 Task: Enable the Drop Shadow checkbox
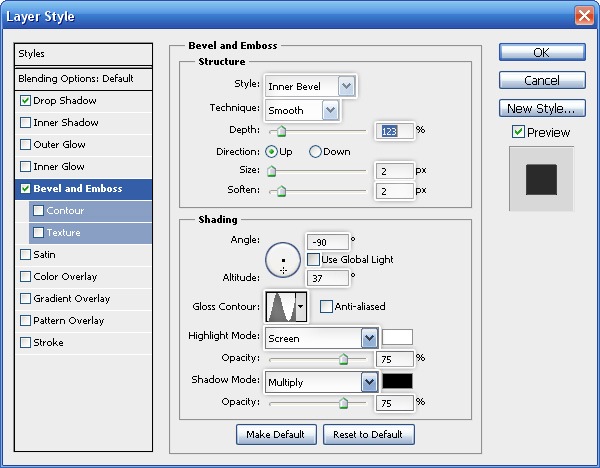pos(25,101)
